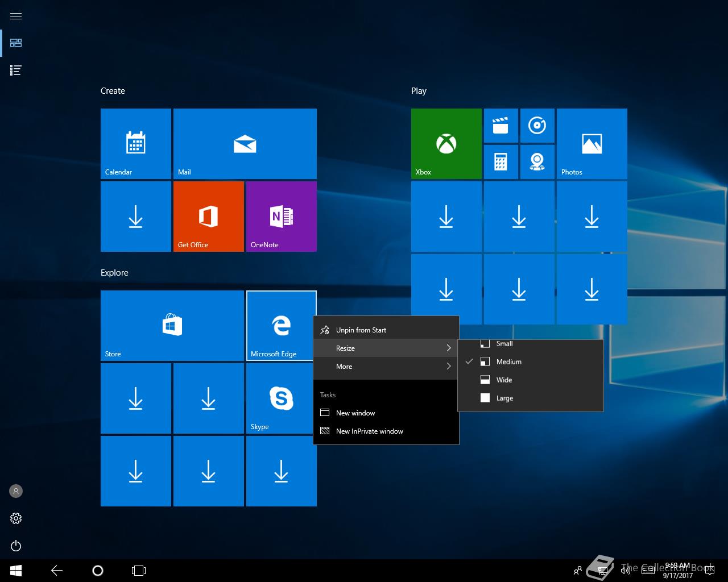Click the taskbar Back arrow
The width and height of the screenshot is (728, 582).
pyautogui.click(x=57, y=571)
